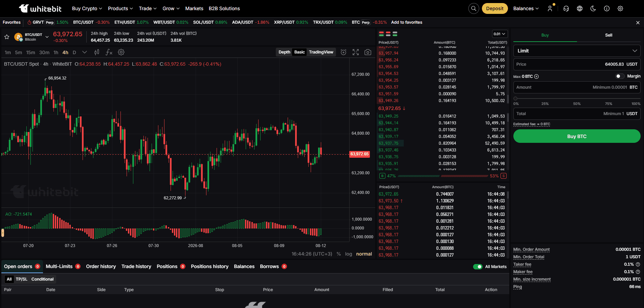The height and width of the screenshot is (308, 644).
Task: Toggle percent scale on chart
Action: click(339, 254)
